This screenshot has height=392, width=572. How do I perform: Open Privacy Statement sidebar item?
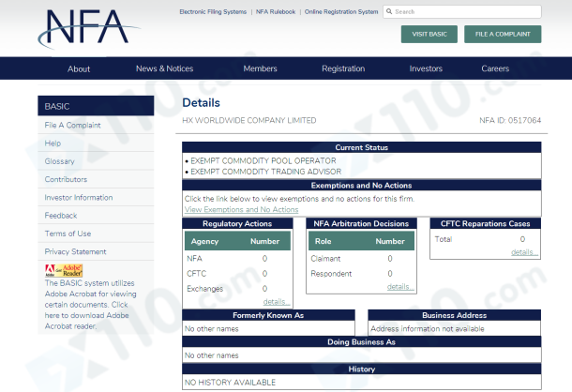[x=96, y=251]
